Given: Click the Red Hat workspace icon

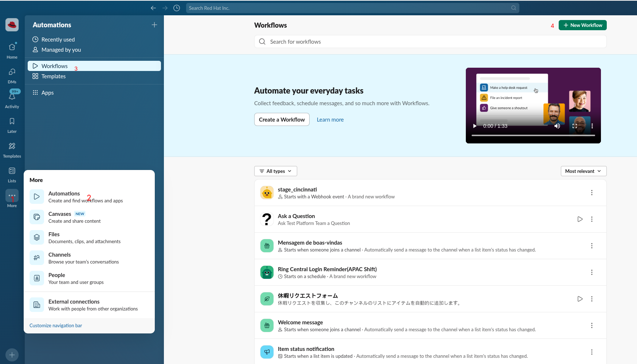Looking at the screenshot, I should pos(12,25).
